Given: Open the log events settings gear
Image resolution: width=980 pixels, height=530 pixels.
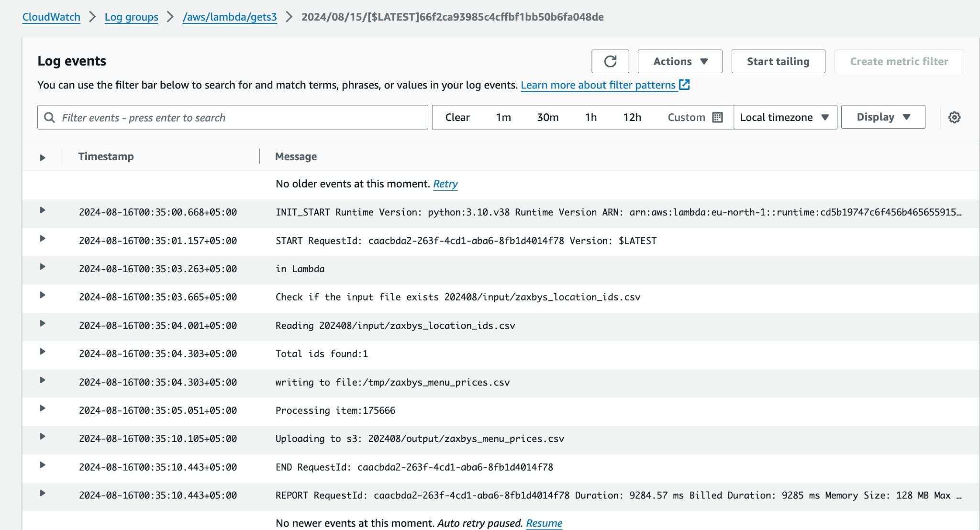Looking at the screenshot, I should pyautogui.click(x=954, y=117).
